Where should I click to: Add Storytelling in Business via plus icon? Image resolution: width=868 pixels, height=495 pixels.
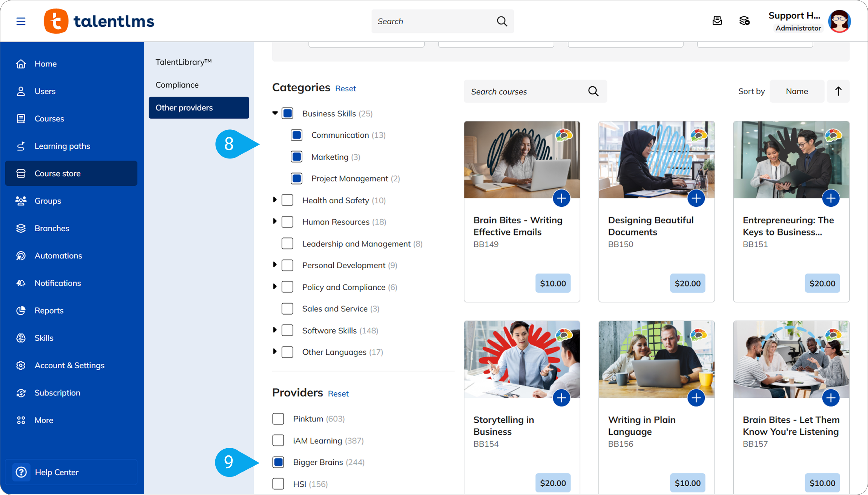(561, 398)
